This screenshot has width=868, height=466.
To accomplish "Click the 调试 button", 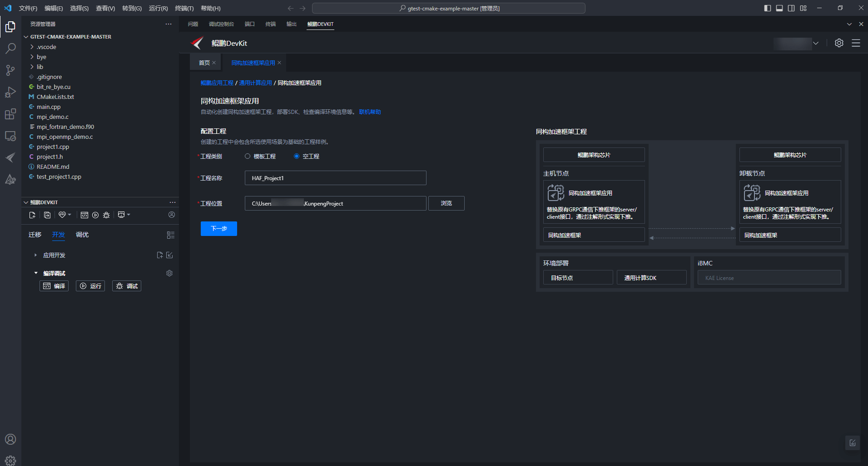I will [x=127, y=286].
